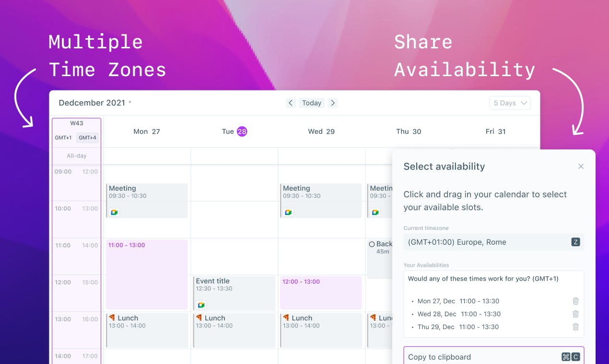Open Google Meet icon on Event title
The image size is (609, 364).
coord(201,305)
